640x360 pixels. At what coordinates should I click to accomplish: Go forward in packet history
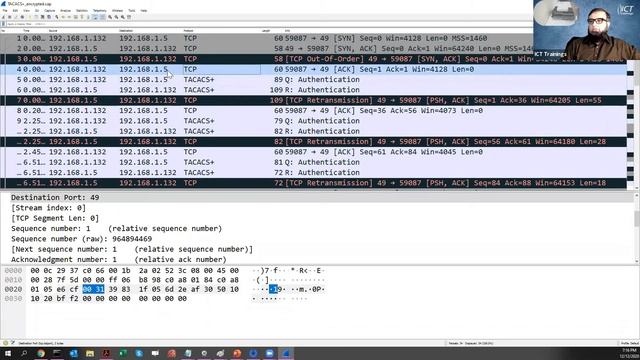pos(69,17)
